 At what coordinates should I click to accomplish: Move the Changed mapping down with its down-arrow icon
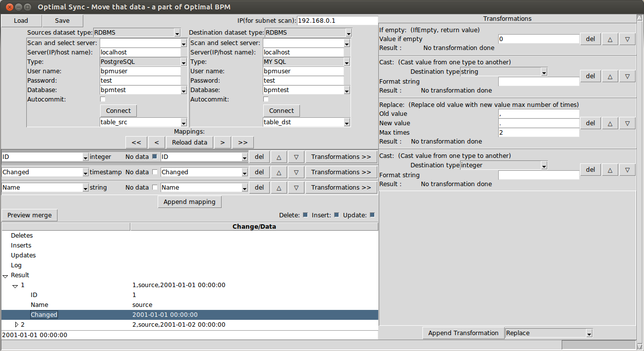pyautogui.click(x=295, y=172)
